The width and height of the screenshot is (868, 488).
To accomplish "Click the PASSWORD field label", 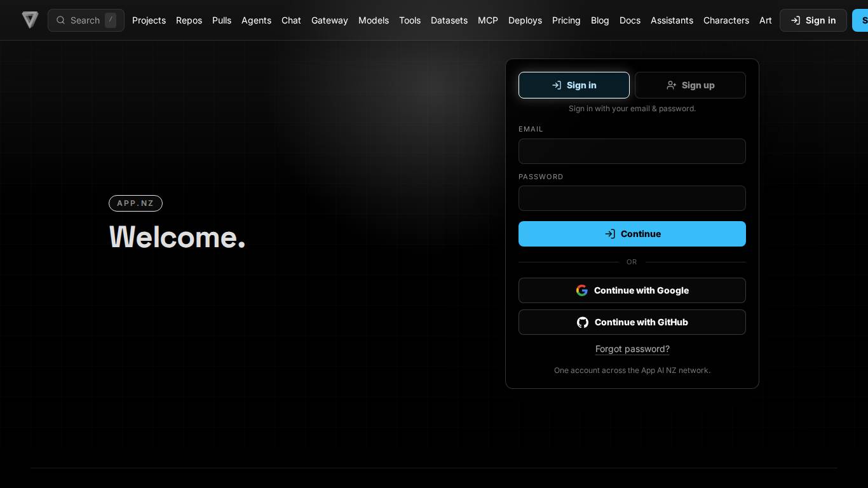I will (541, 177).
